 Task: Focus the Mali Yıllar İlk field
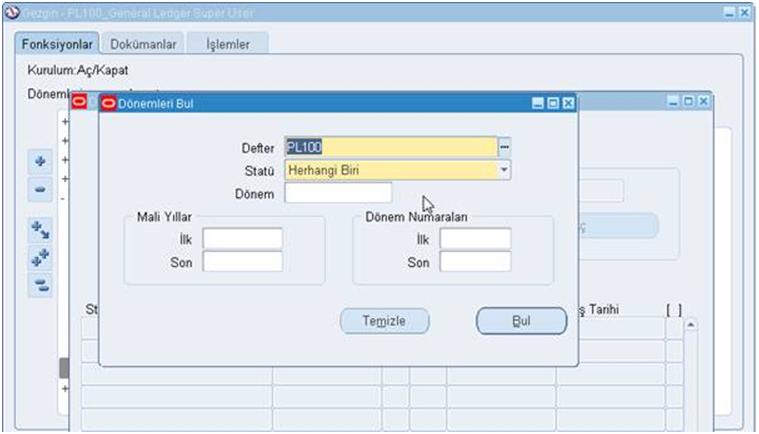tap(242, 239)
